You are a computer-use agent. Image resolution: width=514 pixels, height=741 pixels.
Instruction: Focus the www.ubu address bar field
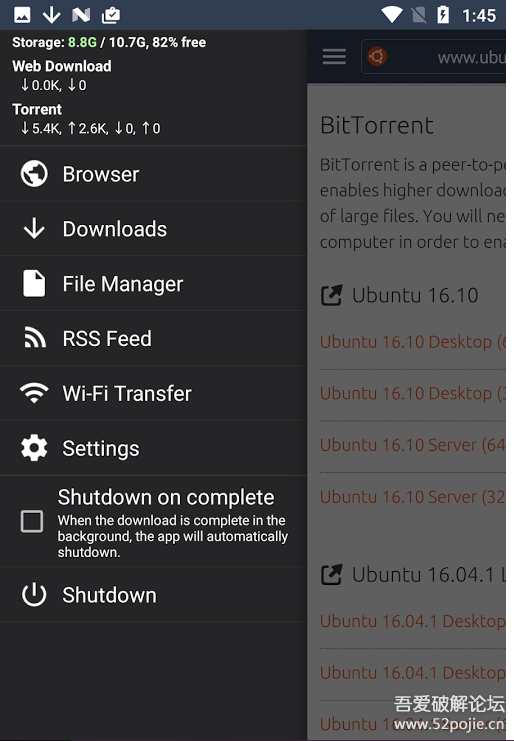(x=433, y=57)
